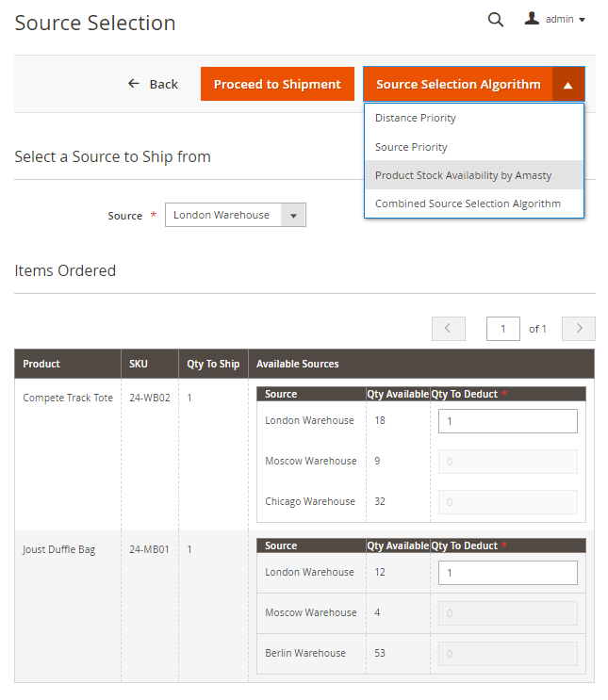Pick Combined Source Selection Algorithm

pos(468,203)
